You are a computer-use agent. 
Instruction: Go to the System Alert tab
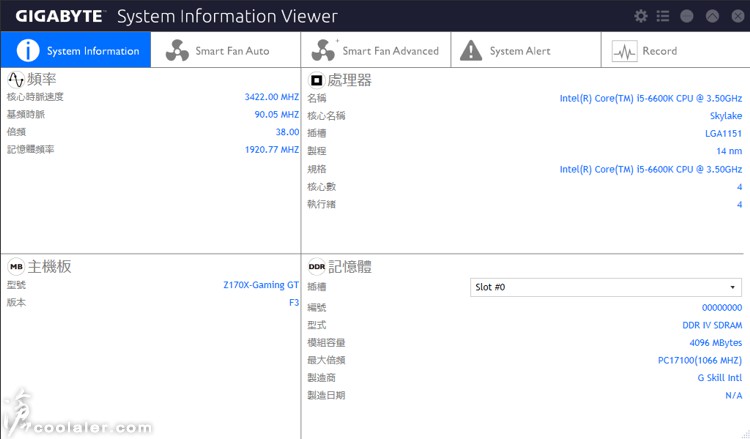(x=526, y=50)
